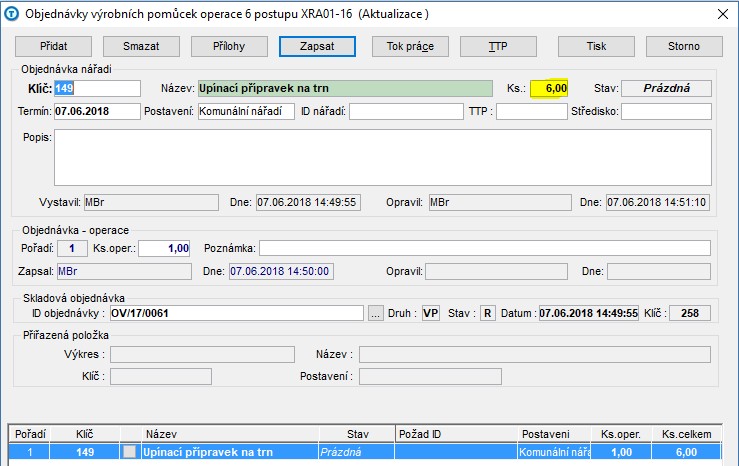Click the top Opravil field with MBr
Screen dimensions: 739x466
point(500,202)
